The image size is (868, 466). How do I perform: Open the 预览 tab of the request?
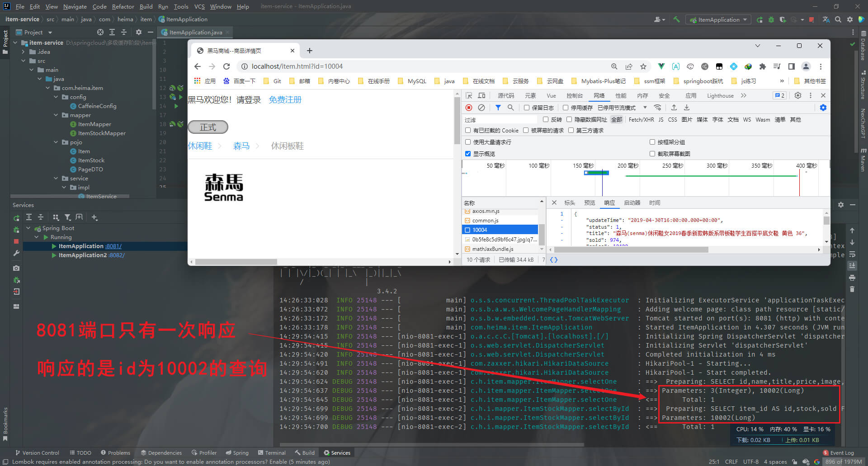(x=590, y=202)
